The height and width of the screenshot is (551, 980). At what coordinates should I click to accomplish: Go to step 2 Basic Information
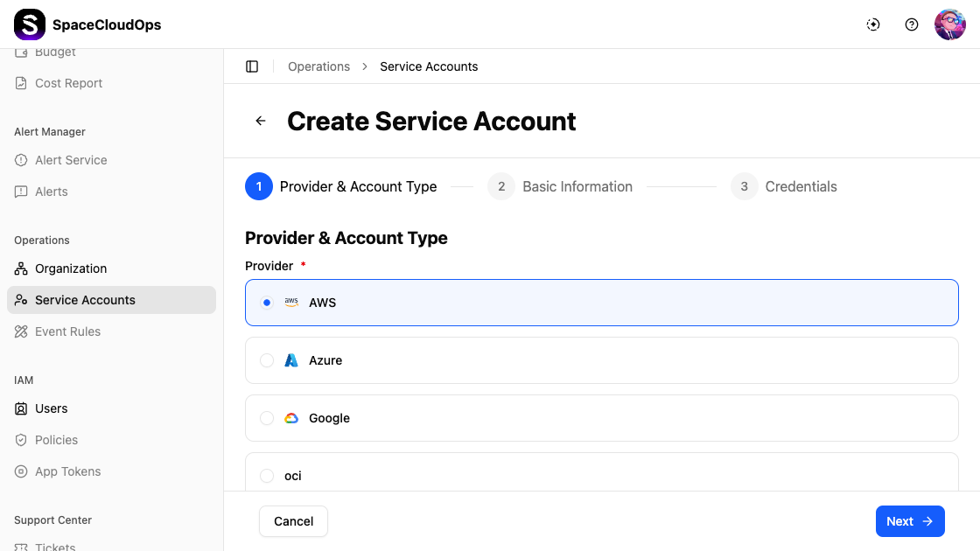pyautogui.click(x=560, y=186)
